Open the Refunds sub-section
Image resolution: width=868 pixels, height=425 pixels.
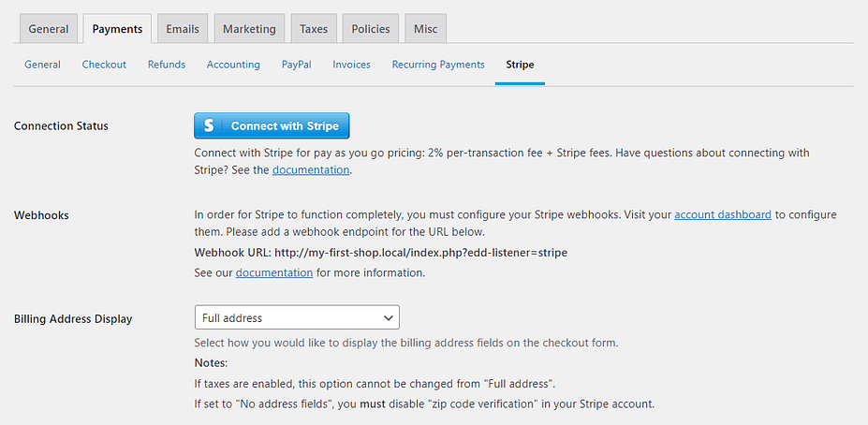pyautogui.click(x=167, y=65)
